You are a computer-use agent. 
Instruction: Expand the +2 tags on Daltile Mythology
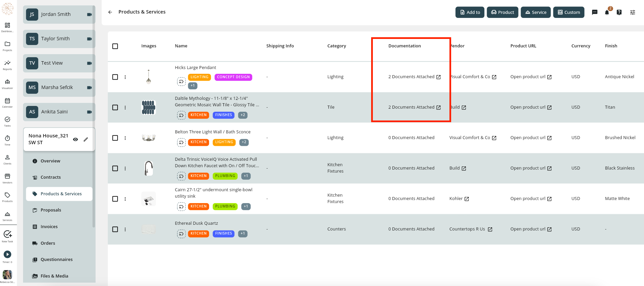tap(243, 115)
